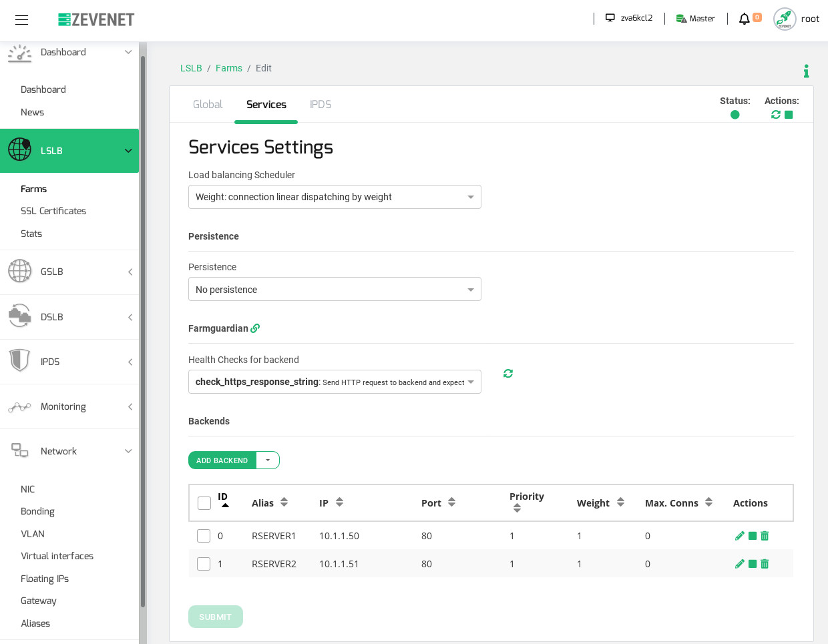Restart the farm using Actions refresh icon
828x644 pixels.
tap(775, 115)
